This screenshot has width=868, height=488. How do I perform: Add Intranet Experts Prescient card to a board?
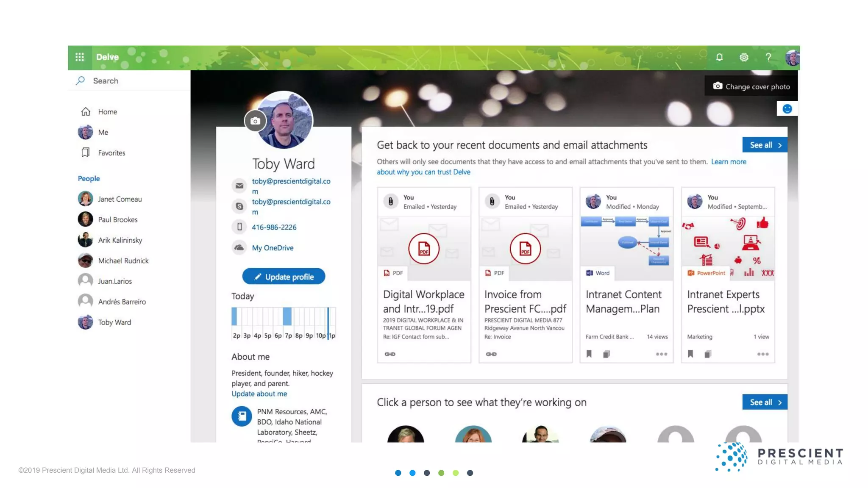708,354
